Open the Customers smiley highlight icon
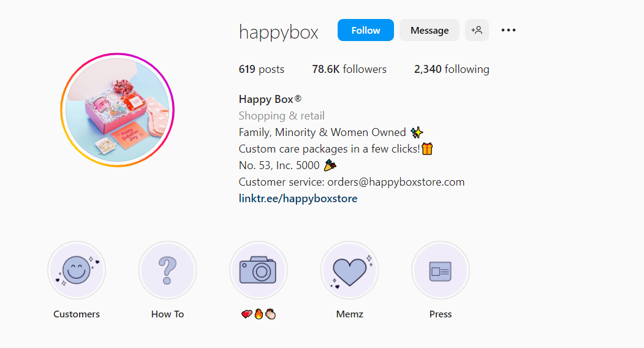Viewport: 644px width, 348px height. [77, 270]
